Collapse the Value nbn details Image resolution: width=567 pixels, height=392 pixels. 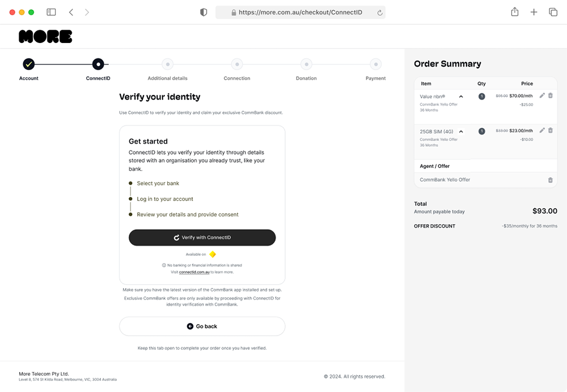point(461,97)
